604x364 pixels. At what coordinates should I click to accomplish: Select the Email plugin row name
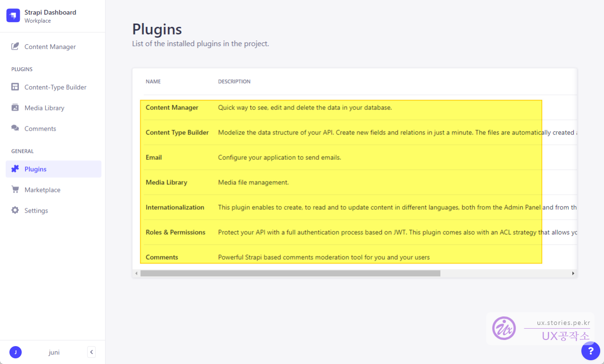(154, 157)
